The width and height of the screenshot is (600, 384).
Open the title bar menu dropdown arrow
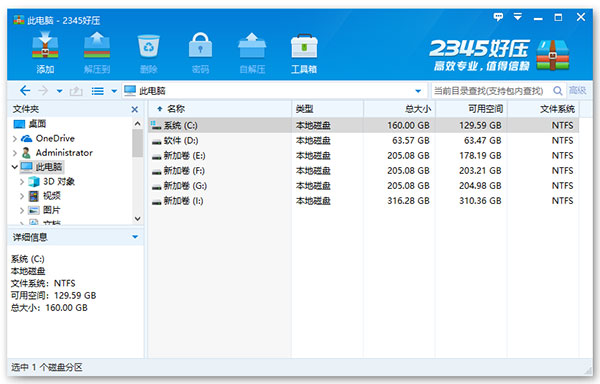click(518, 17)
